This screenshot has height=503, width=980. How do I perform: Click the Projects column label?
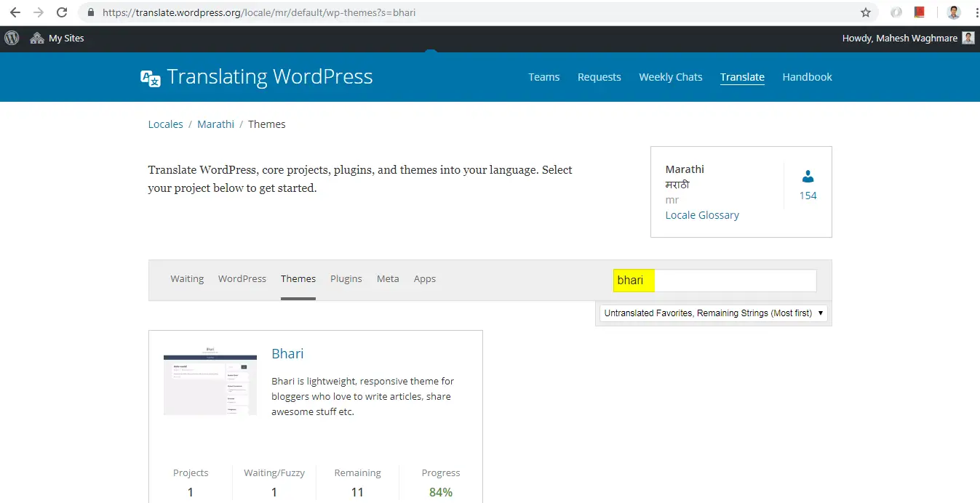[191, 473]
